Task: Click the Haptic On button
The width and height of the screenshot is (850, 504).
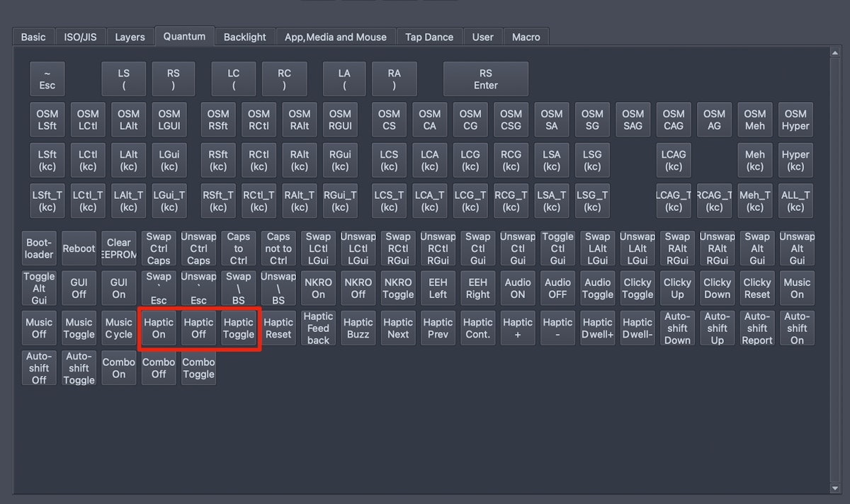Action: (159, 328)
